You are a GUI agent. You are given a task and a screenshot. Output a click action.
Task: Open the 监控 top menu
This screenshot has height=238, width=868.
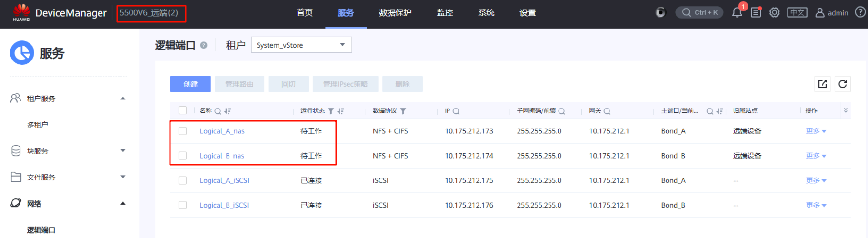pyautogui.click(x=445, y=13)
